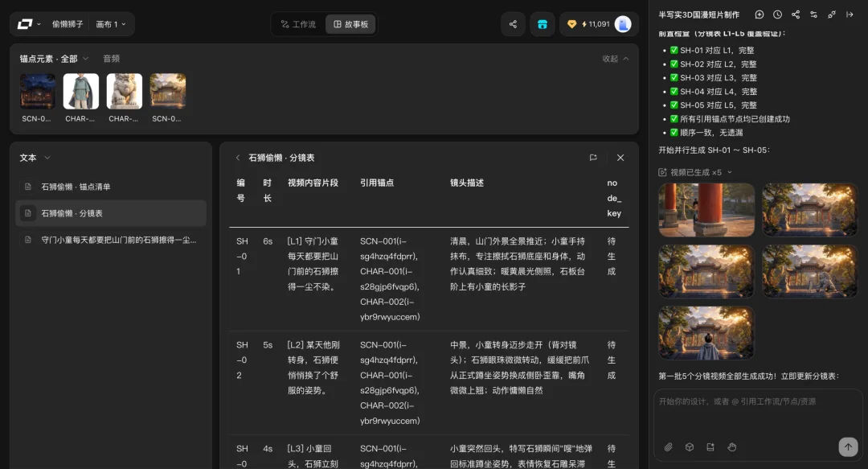Go back using the arrow beside 石狮偷懒 · 分镜表
The height and width of the screenshot is (469, 868).
238,158
